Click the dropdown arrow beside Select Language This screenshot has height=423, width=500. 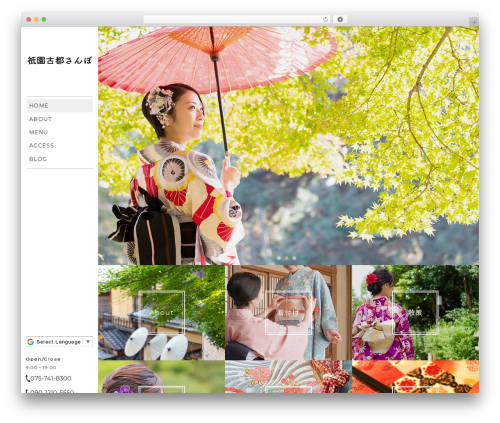(88, 342)
